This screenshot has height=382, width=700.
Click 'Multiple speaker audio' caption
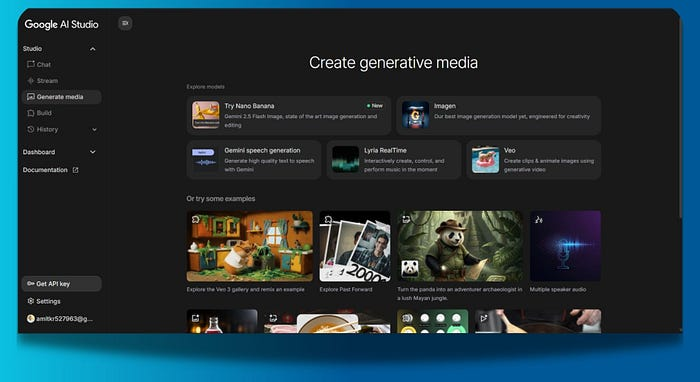558,289
